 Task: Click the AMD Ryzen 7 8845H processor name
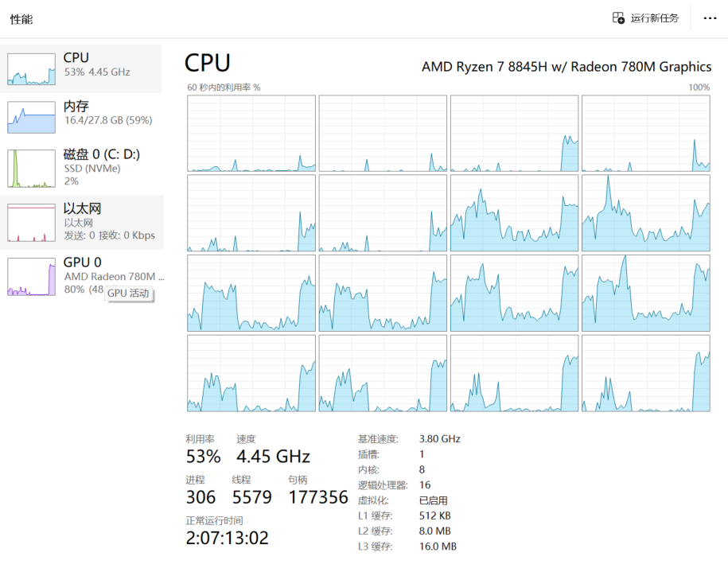(566, 67)
